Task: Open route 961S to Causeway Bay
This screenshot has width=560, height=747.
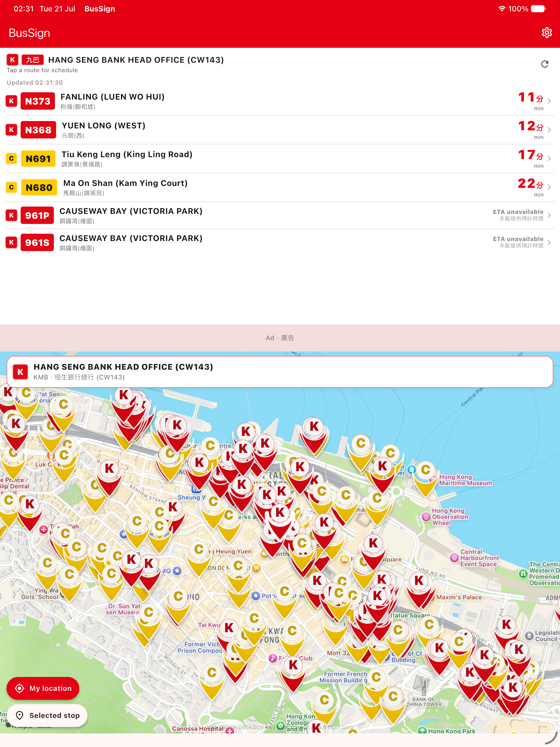Action: tap(280, 242)
